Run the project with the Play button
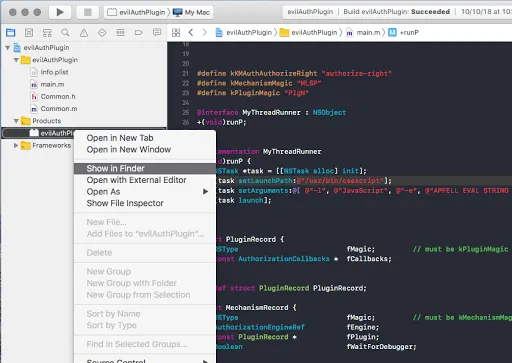512x363 pixels. pyautogui.click(x=60, y=12)
